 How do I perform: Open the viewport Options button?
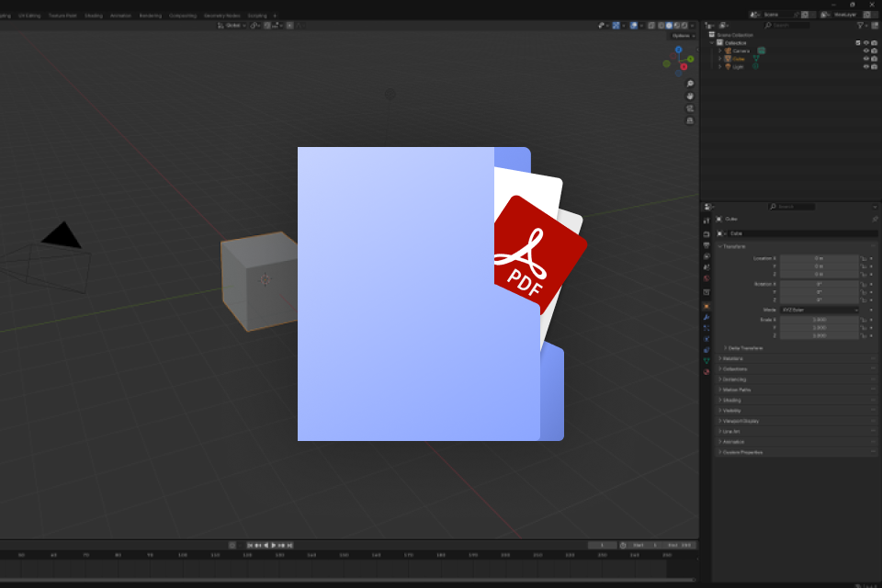(x=683, y=36)
